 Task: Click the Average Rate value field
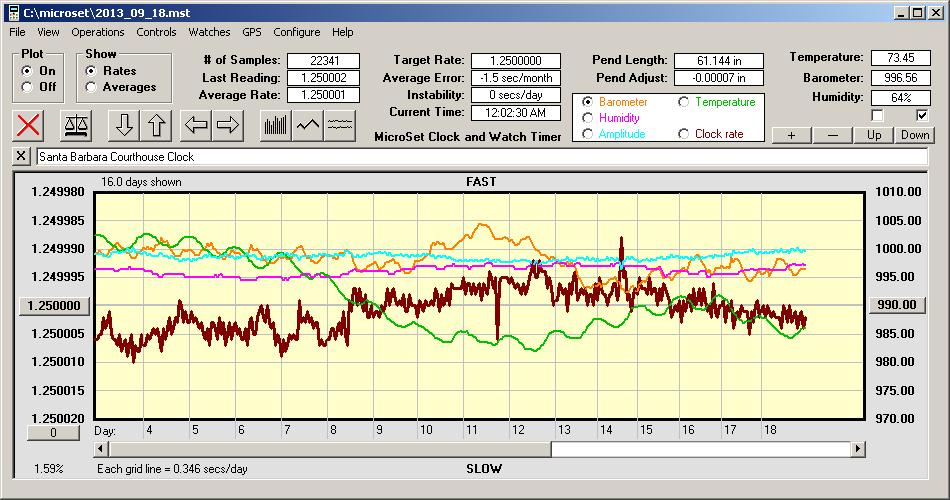324,95
